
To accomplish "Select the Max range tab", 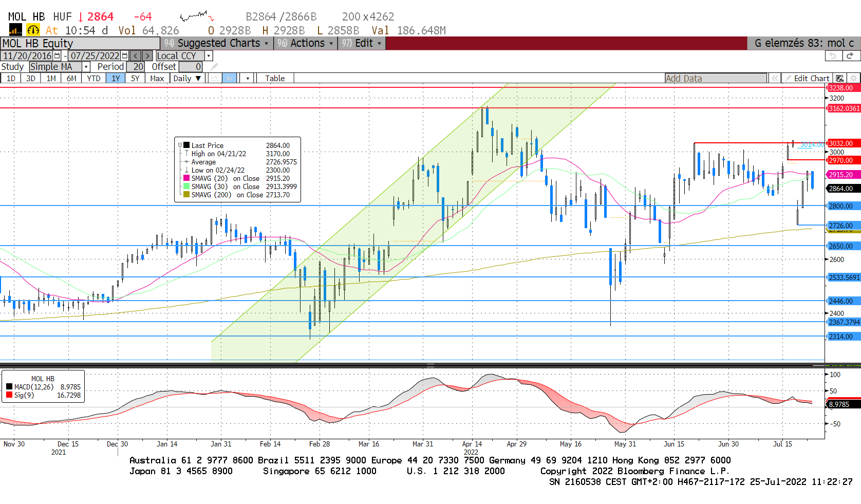I will click(157, 78).
